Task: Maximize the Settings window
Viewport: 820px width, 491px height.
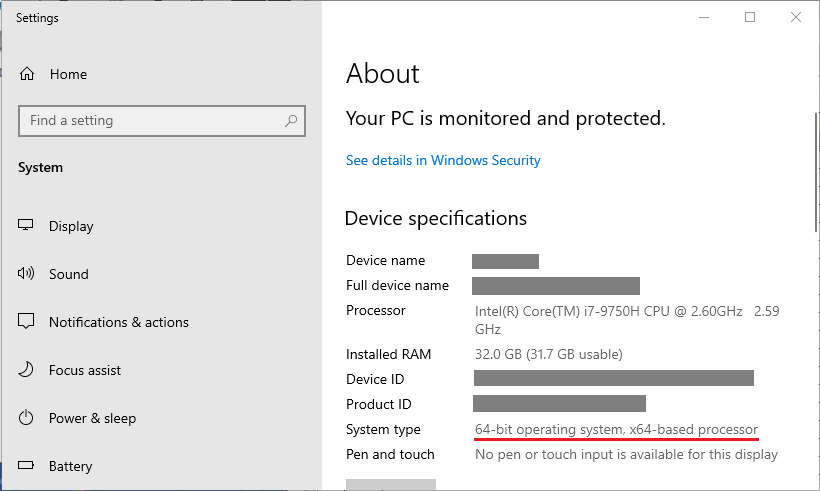Action: (750, 17)
